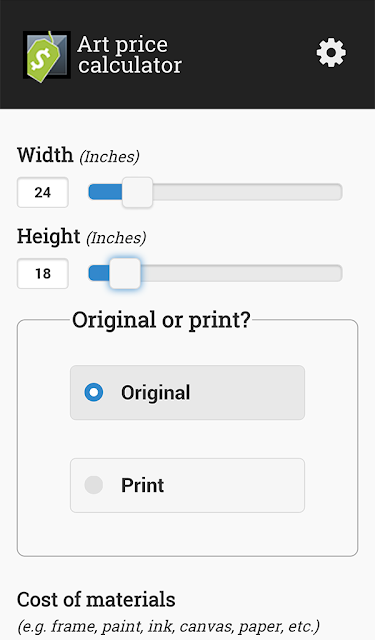
Task: Click the green price tag app logo
Action: coord(47,55)
